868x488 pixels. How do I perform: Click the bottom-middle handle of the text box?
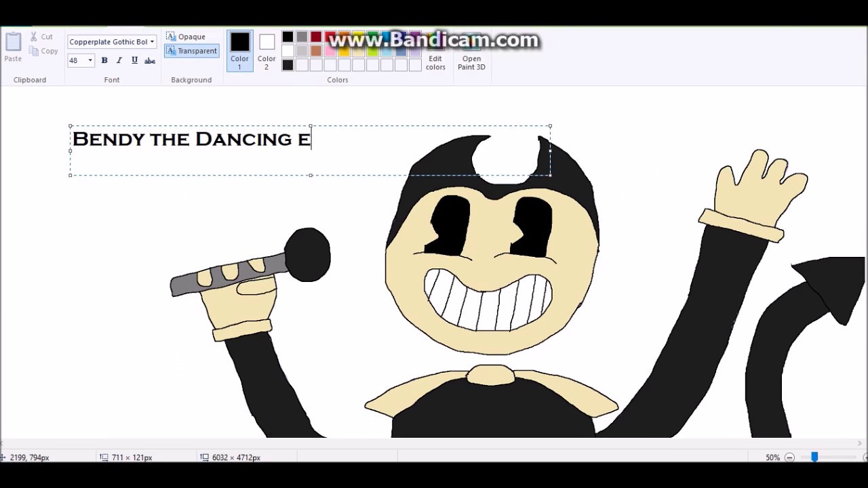(310, 176)
